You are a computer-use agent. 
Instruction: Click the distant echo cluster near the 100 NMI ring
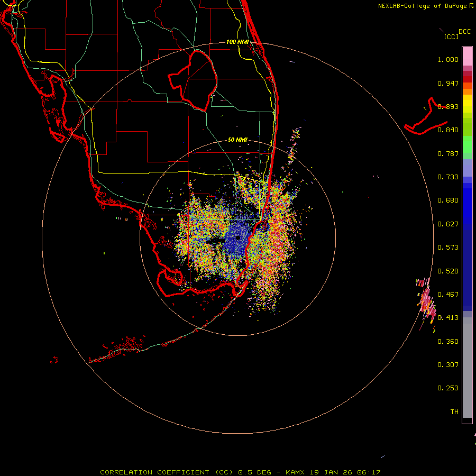click(426, 304)
